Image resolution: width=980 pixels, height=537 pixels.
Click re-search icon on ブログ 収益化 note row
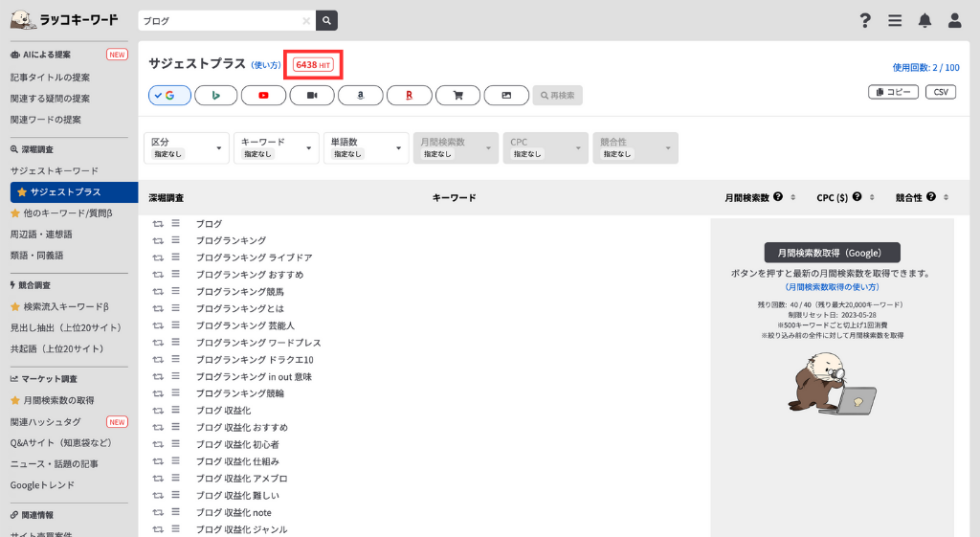[158, 513]
